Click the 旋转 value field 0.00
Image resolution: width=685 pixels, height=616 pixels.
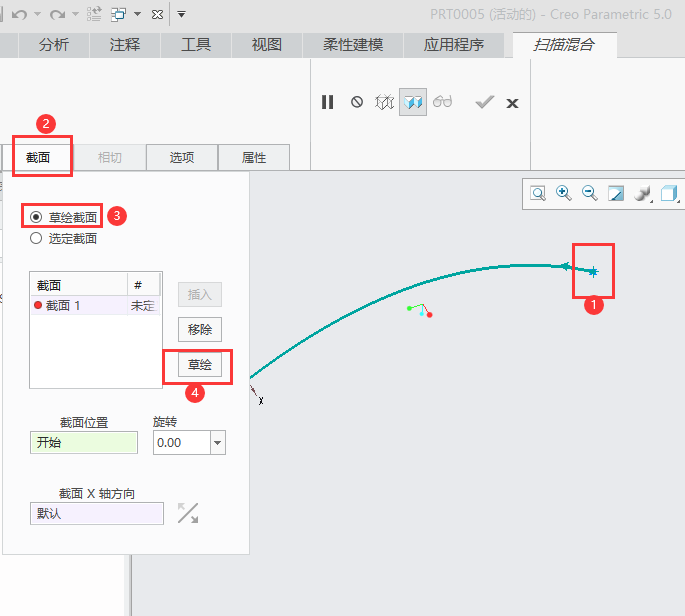point(183,443)
